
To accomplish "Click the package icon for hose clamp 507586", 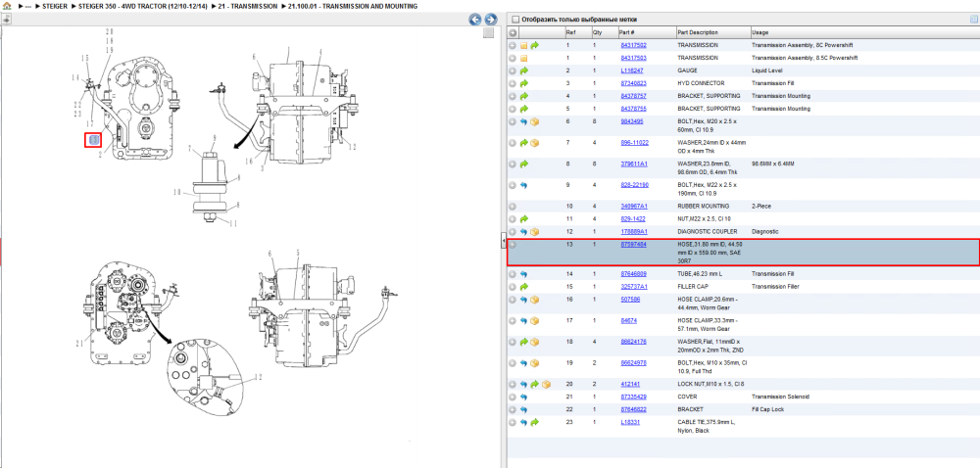I will (x=535, y=300).
